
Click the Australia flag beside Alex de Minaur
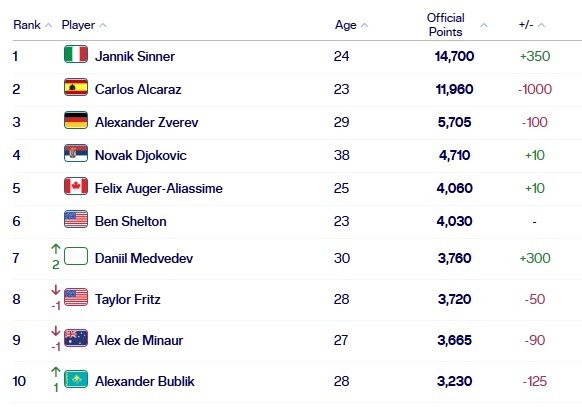pyautogui.click(x=76, y=338)
